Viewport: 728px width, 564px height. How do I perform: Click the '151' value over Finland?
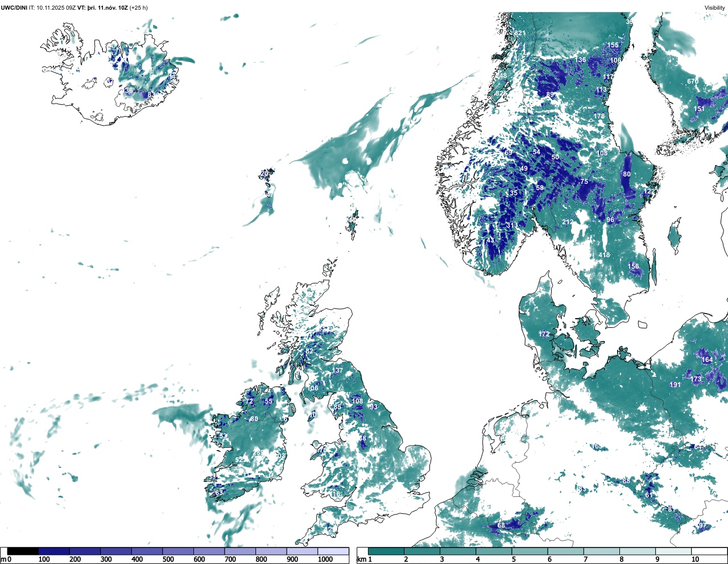tap(699, 109)
